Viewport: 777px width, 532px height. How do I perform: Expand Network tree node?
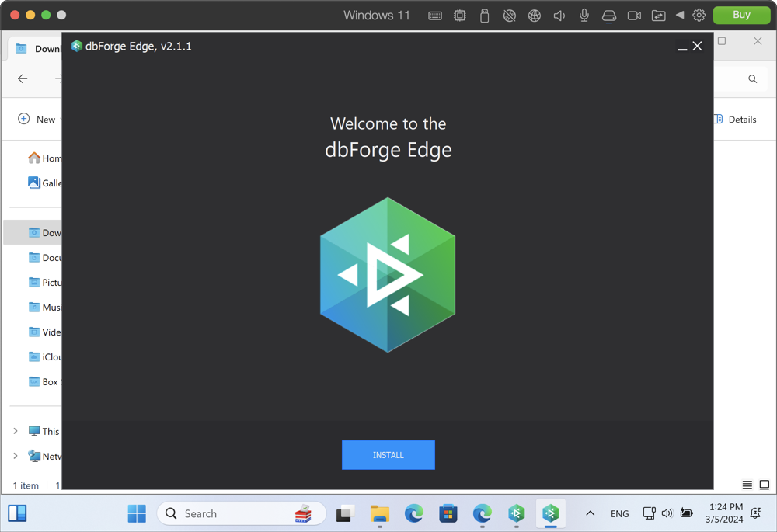(x=16, y=456)
